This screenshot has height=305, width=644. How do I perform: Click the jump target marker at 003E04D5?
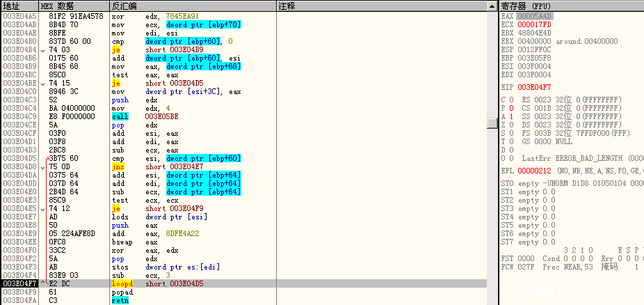pos(45,158)
